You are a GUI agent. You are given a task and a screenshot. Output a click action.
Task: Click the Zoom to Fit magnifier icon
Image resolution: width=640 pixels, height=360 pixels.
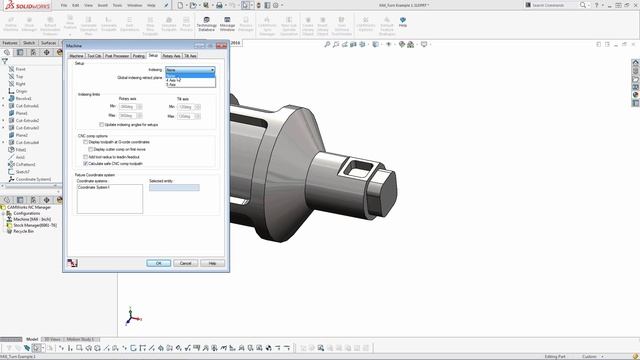[327, 44]
